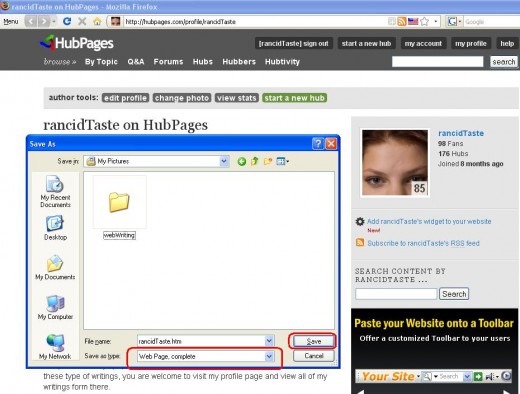Open My Recent Documents shortcut
The width and height of the screenshot is (520, 394).
tap(55, 191)
